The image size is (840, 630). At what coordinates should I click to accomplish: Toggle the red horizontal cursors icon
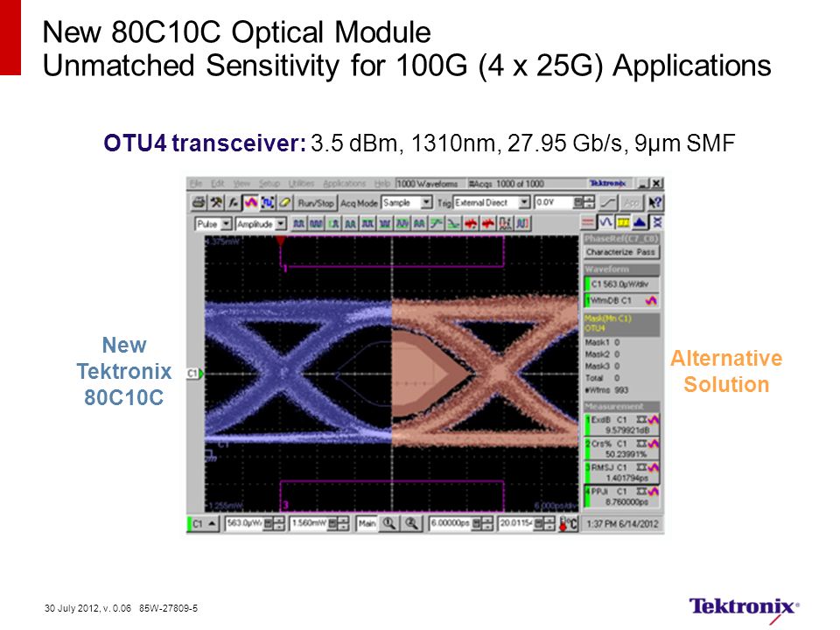pyautogui.click(x=588, y=222)
